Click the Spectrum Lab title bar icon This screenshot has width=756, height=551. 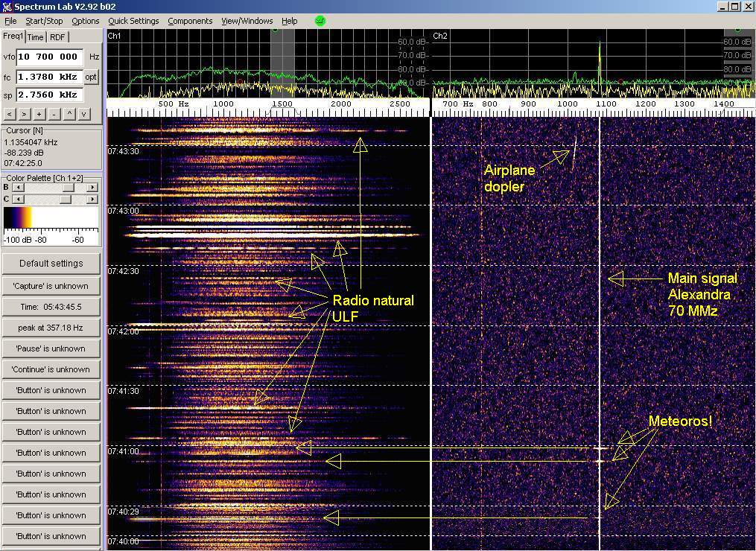point(7,7)
